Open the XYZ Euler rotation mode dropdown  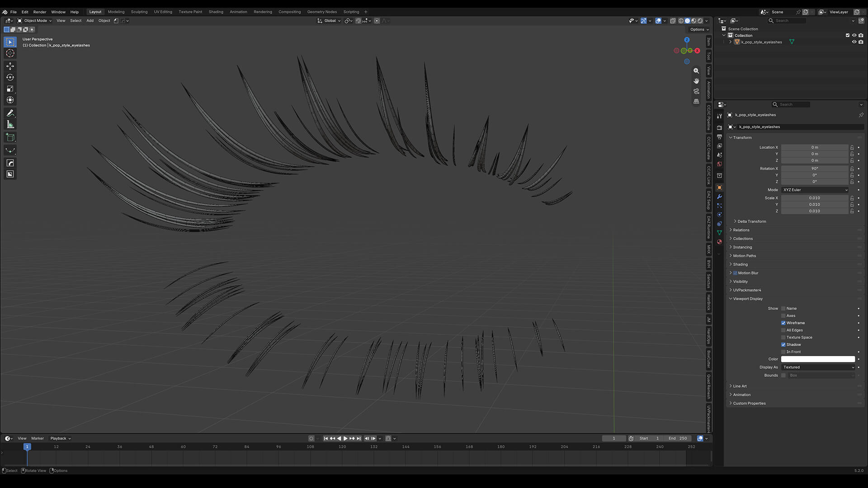(815, 190)
